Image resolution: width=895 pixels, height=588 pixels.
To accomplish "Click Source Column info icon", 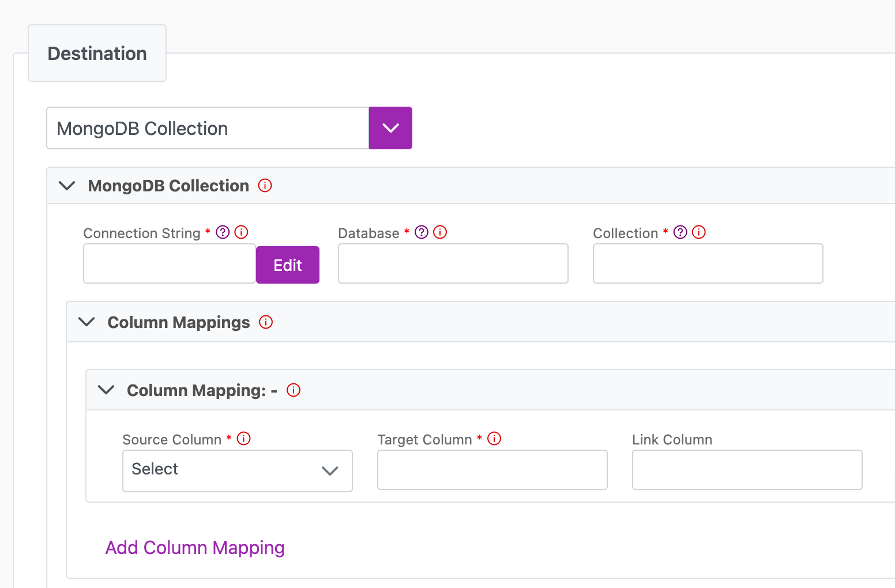I will point(244,438).
